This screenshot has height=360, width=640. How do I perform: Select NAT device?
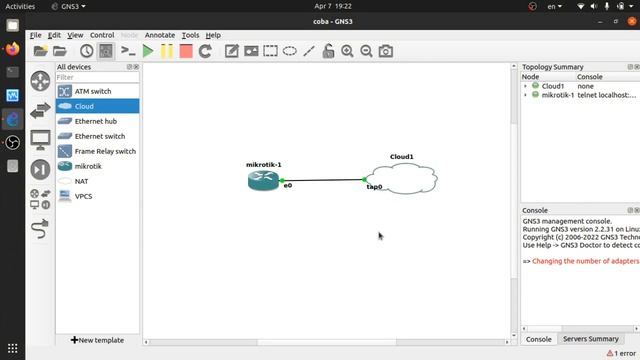click(98, 181)
